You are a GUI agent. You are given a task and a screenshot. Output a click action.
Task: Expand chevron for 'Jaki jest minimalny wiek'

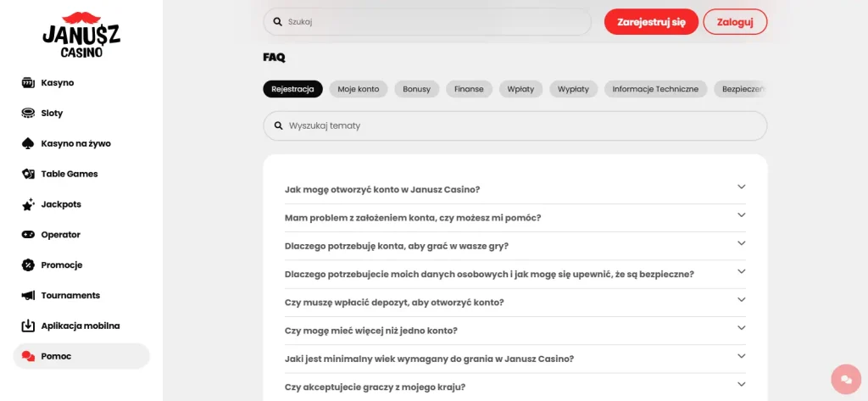click(x=741, y=356)
